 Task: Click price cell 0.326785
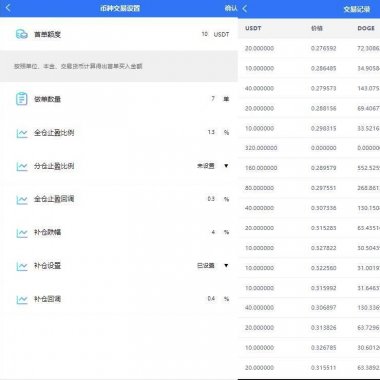point(323,347)
